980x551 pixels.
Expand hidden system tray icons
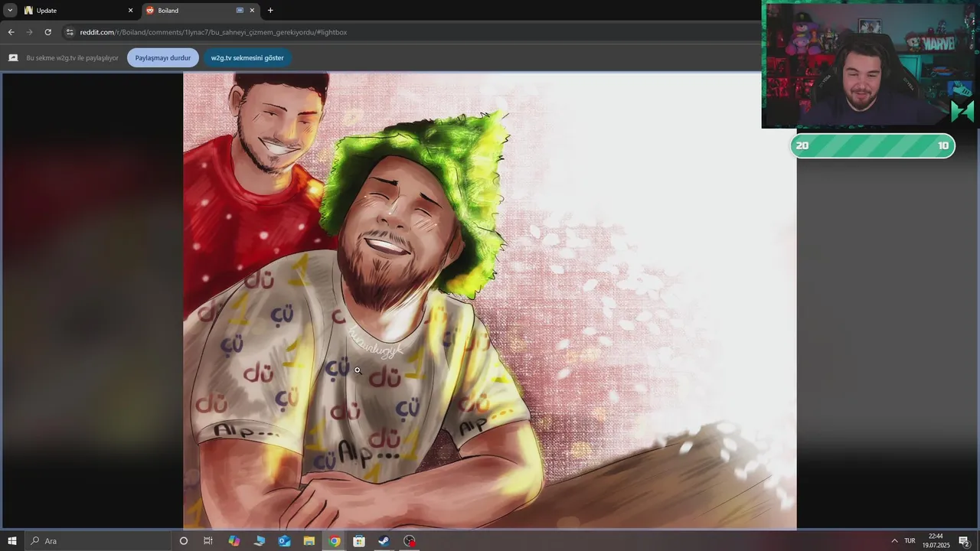tap(893, 541)
